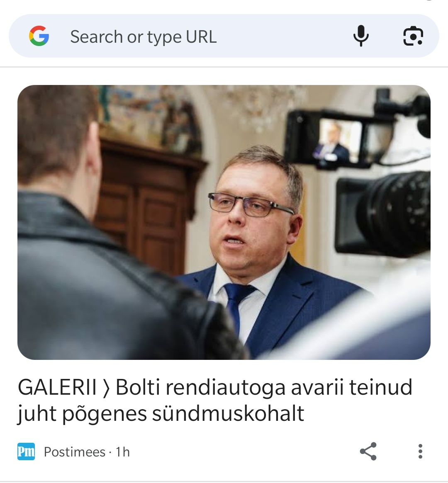Tap the Google G logo
448x483 pixels.
(x=39, y=36)
